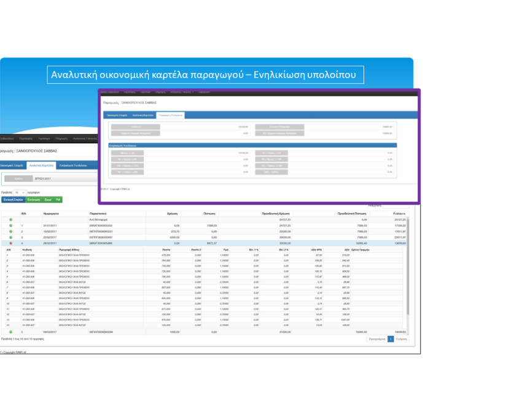
Task: Click the Περιγραφή Είδους sub-table header
Action: 69,250
